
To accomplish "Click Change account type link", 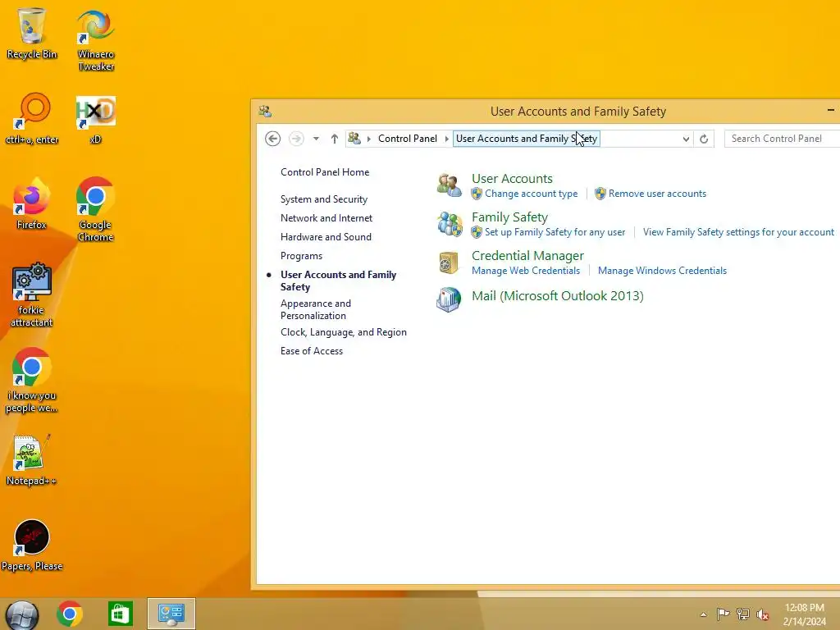I will click(531, 194).
